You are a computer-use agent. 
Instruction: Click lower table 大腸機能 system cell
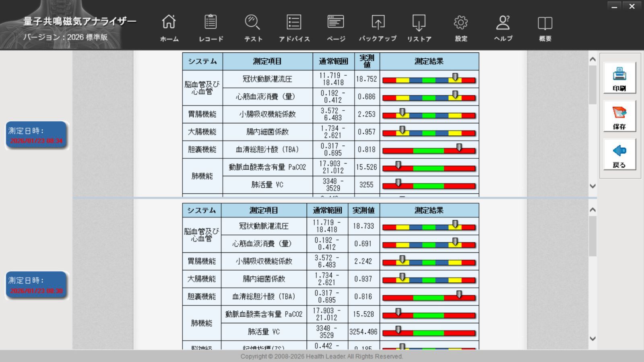point(202,279)
